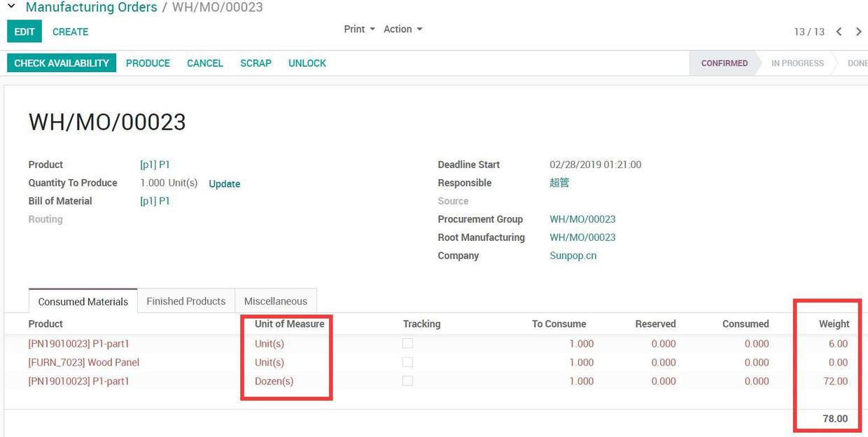Click the Wood Panel Unit(s) cell

coord(269,362)
